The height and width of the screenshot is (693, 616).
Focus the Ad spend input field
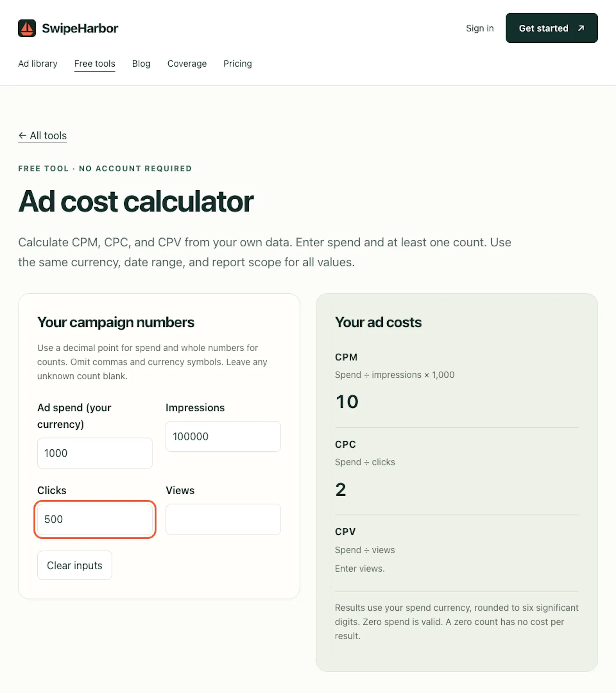[x=95, y=453]
